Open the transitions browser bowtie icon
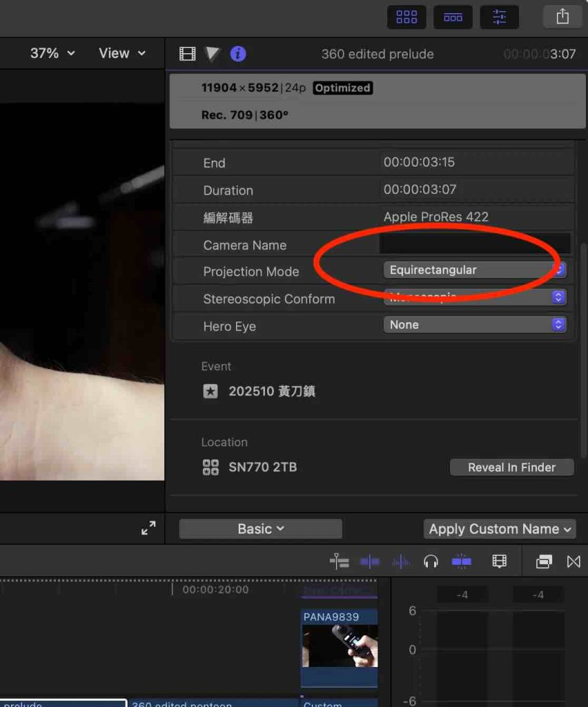Viewport: 588px width, 707px height. point(573,561)
